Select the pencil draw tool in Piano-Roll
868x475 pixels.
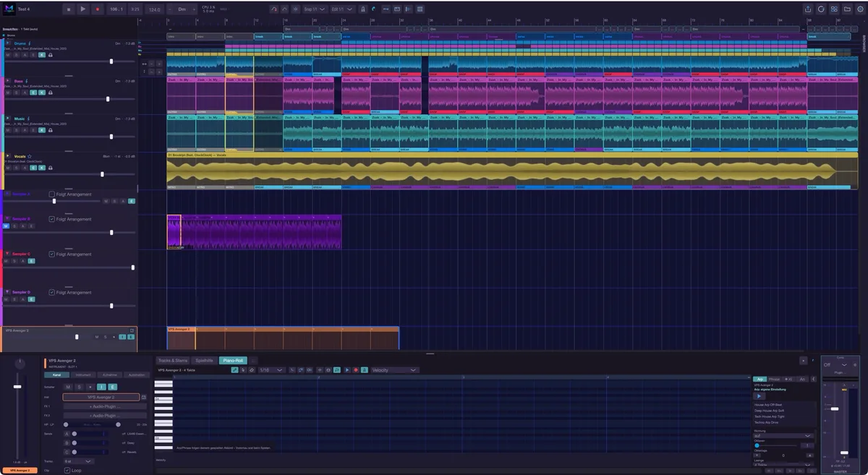click(234, 370)
